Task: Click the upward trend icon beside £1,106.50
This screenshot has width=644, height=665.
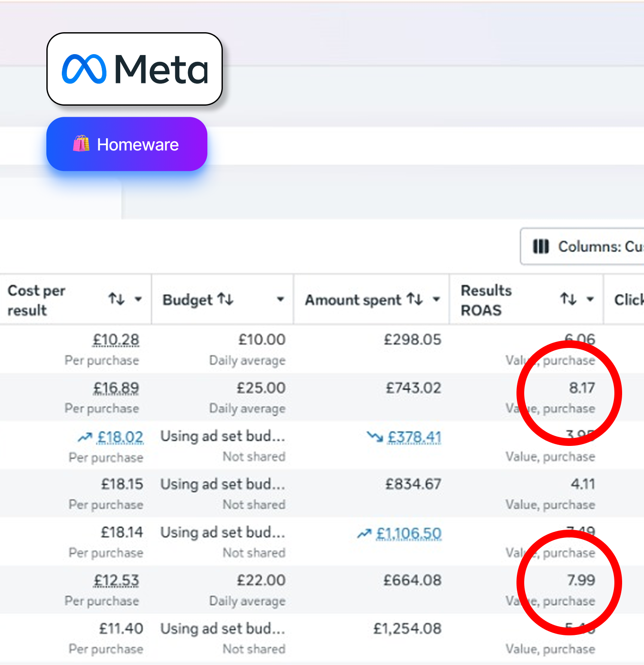Action: point(364,534)
